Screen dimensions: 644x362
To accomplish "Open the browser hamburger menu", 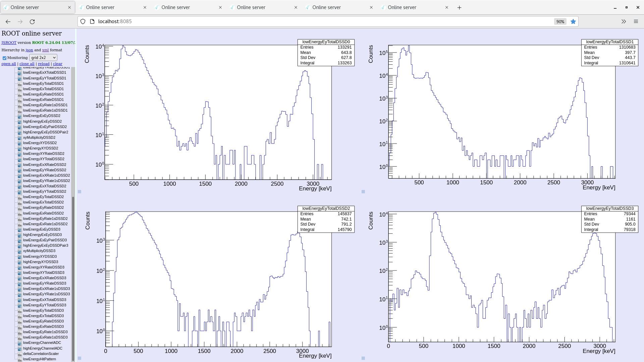I will pyautogui.click(x=636, y=21).
